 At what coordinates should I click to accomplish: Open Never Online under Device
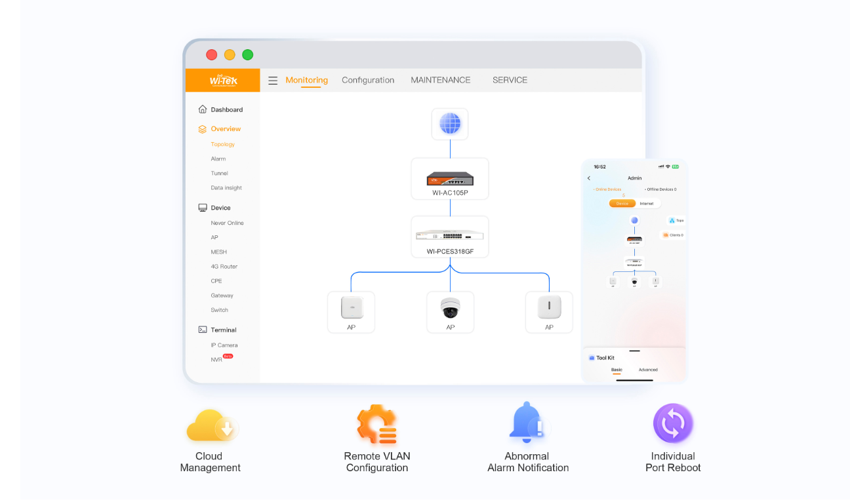[227, 223]
